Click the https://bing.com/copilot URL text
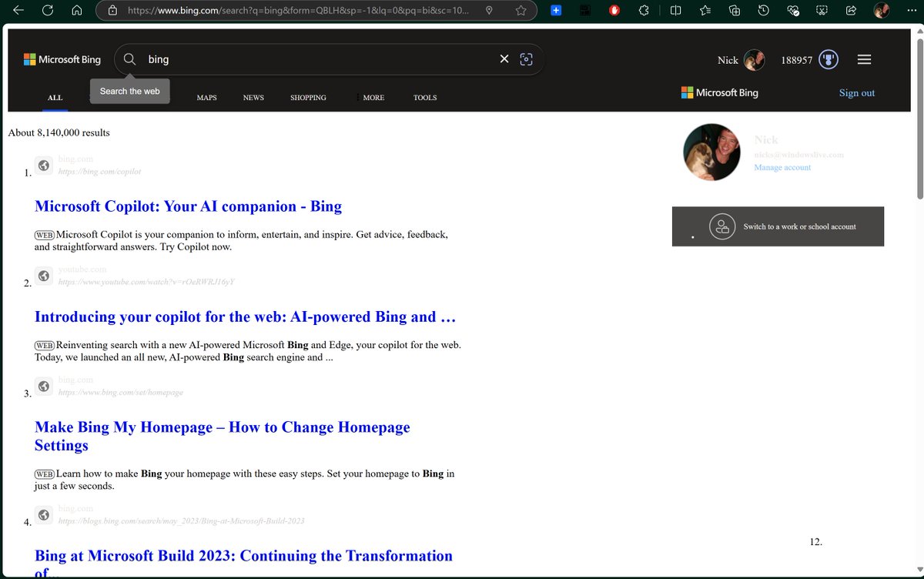The width and height of the screenshot is (924, 579). pyautogui.click(x=99, y=171)
